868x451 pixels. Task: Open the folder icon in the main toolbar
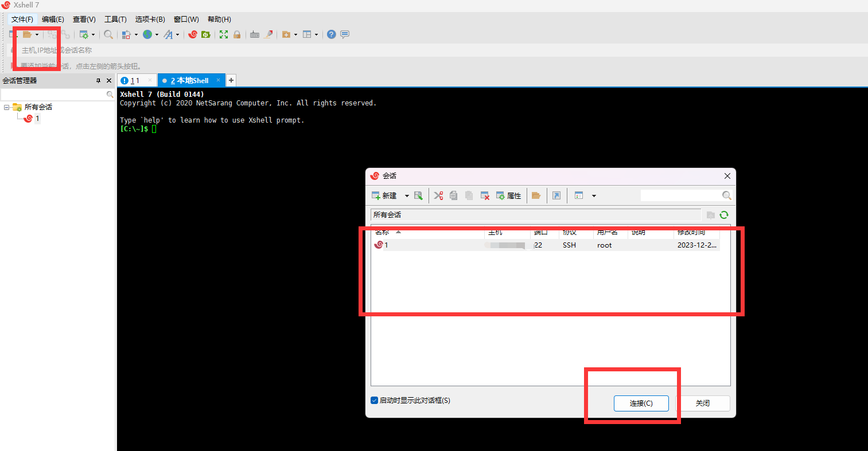point(27,34)
